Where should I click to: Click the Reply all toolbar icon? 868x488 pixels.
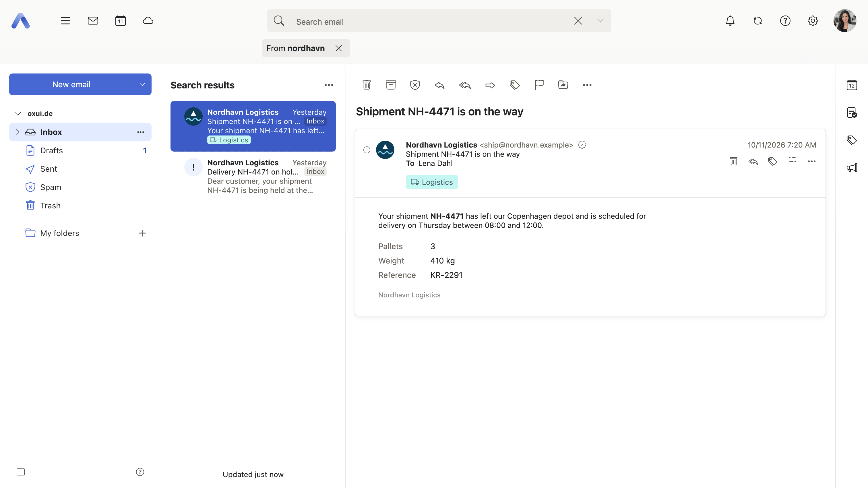point(465,85)
